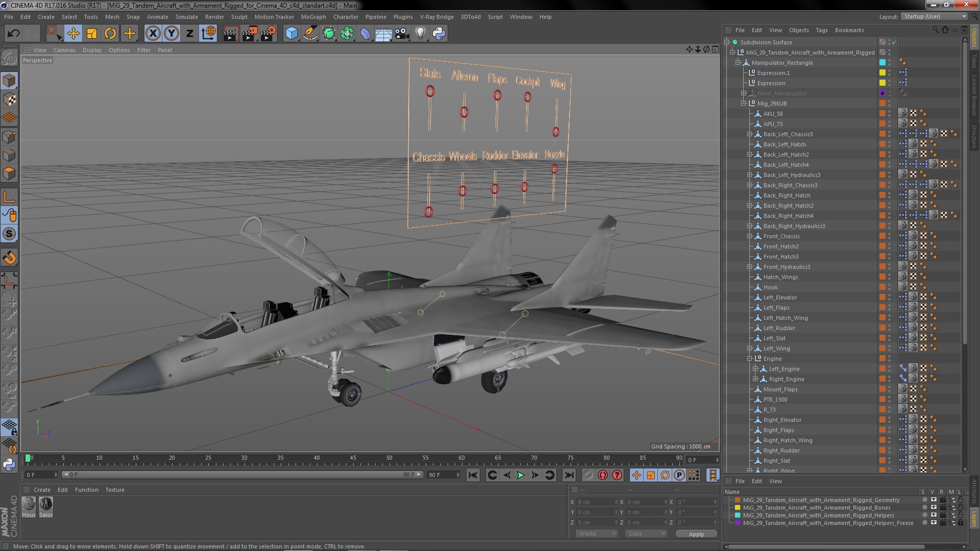Toggle visibility of Rigged_Geometry layer

(934, 500)
